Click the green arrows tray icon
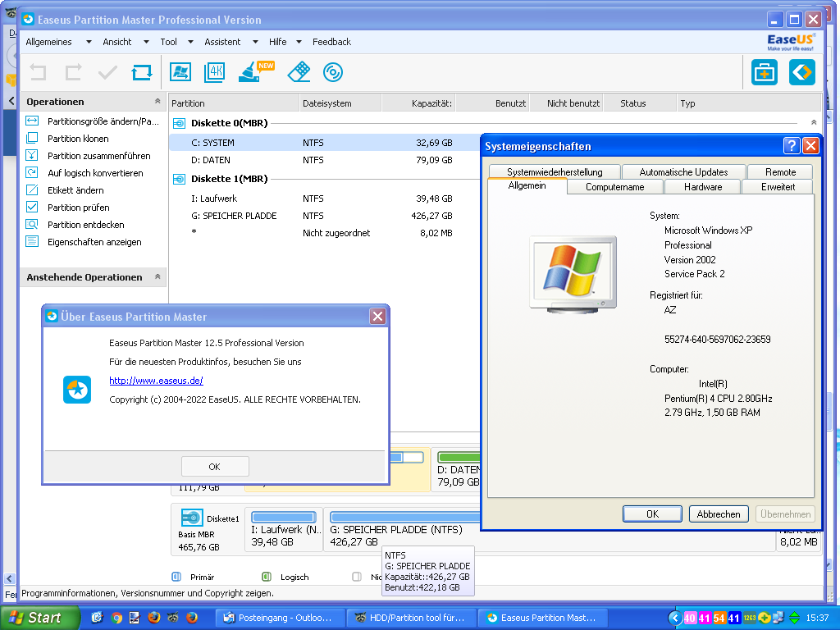 794,618
